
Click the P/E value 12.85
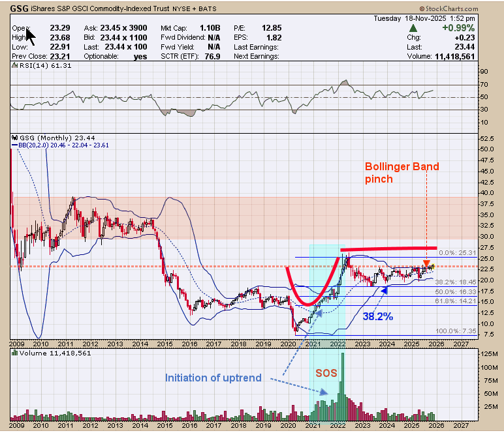272,28
